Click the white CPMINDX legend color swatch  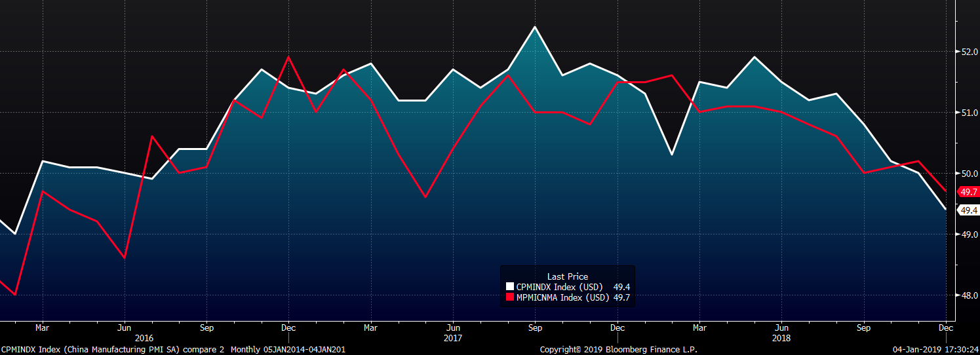pos(510,287)
